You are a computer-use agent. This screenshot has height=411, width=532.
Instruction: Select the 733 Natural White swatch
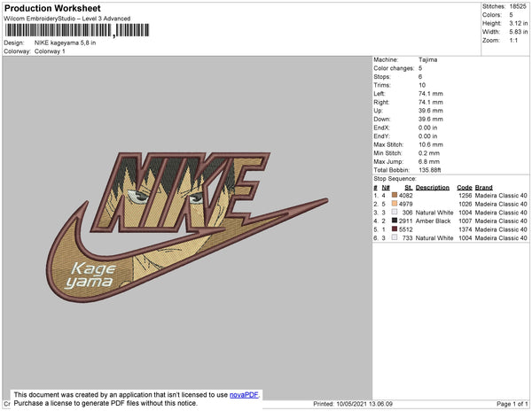[x=395, y=237]
